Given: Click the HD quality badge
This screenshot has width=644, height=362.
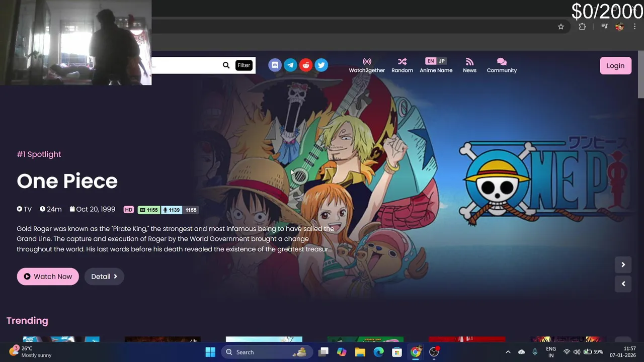Looking at the screenshot, I should point(129,210).
